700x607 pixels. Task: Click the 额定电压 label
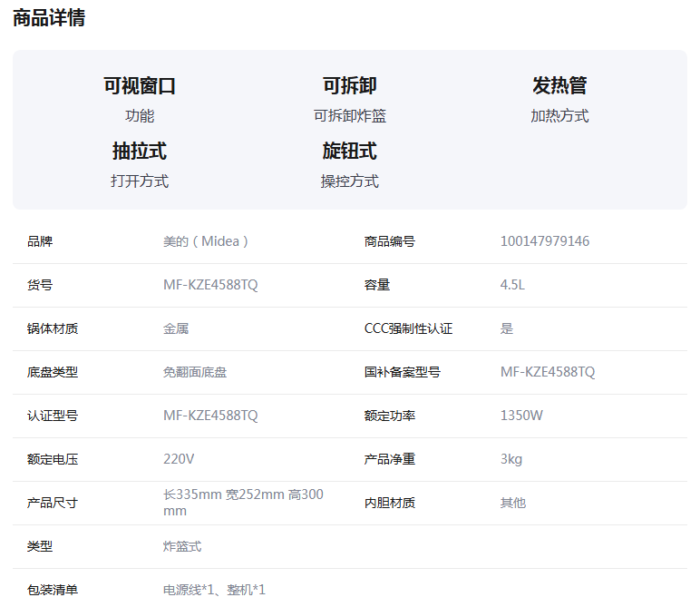click(x=53, y=459)
